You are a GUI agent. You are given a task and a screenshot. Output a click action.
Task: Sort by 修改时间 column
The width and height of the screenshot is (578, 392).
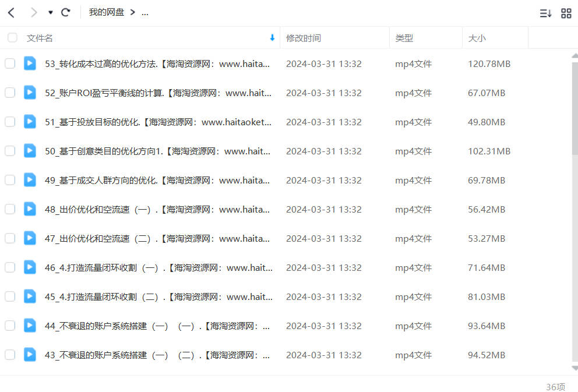pyautogui.click(x=304, y=38)
